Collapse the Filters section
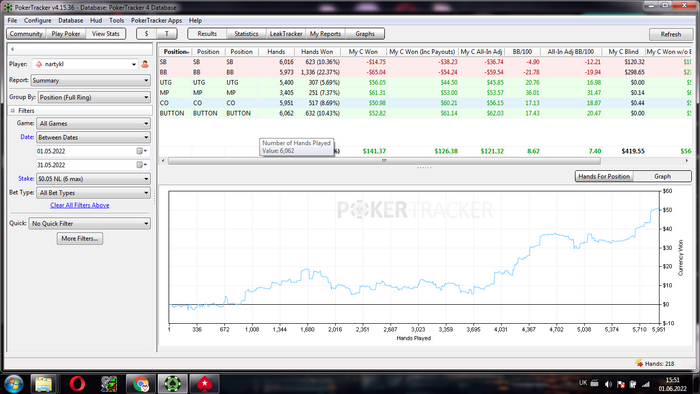The width and height of the screenshot is (700, 394). 12,111
